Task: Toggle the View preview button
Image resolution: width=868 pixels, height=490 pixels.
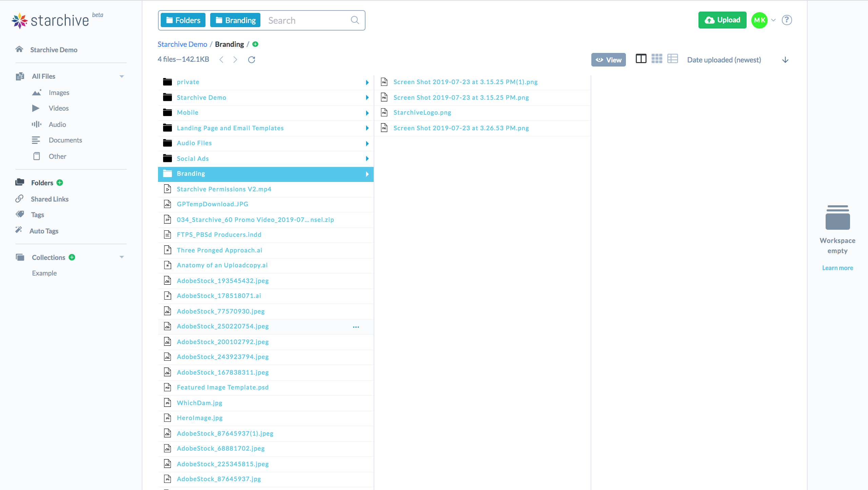Action: coord(608,60)
